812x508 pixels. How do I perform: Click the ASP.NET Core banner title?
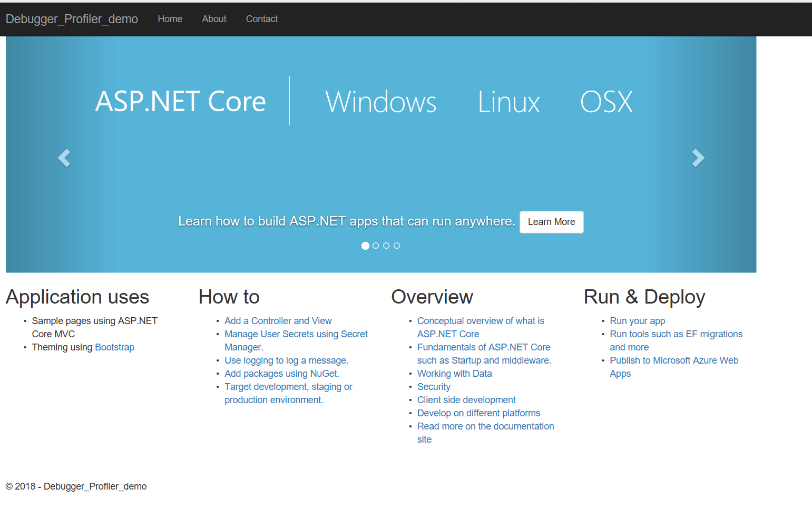pos(180,101)
